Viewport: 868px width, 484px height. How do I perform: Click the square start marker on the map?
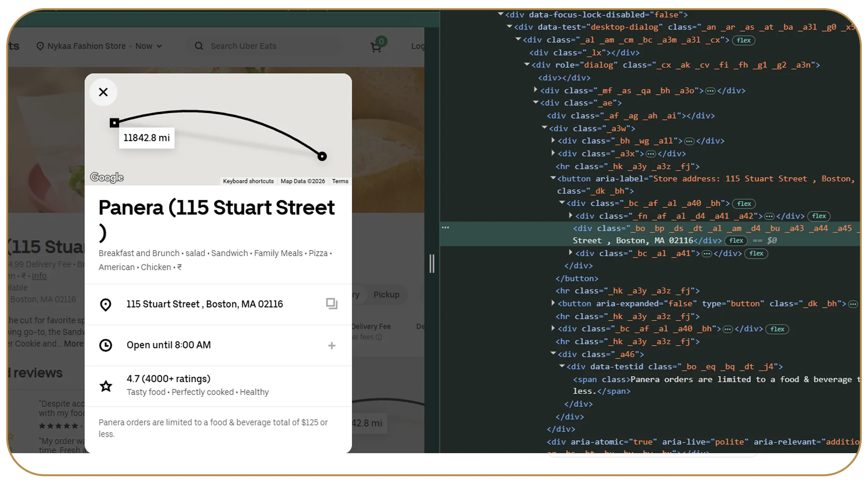(114, 123)
